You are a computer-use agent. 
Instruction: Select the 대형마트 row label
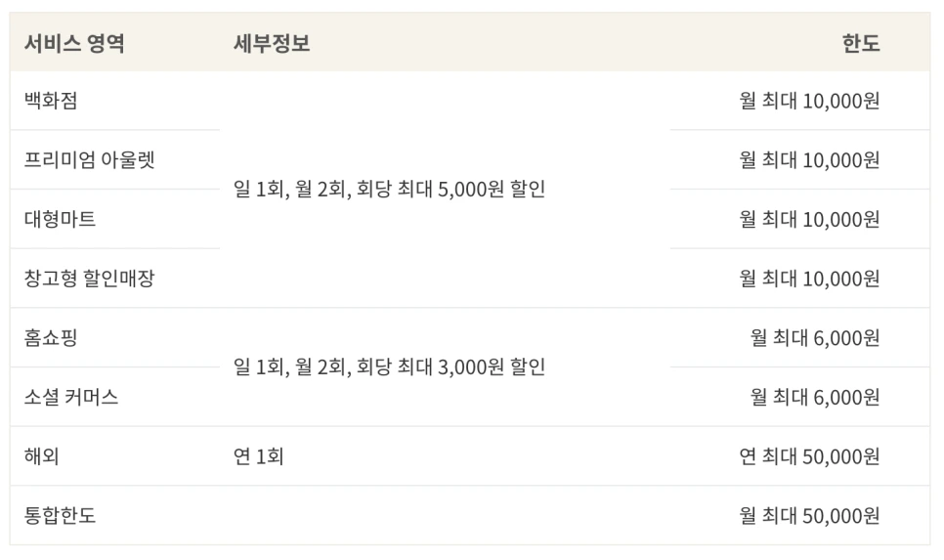(61, 219)
